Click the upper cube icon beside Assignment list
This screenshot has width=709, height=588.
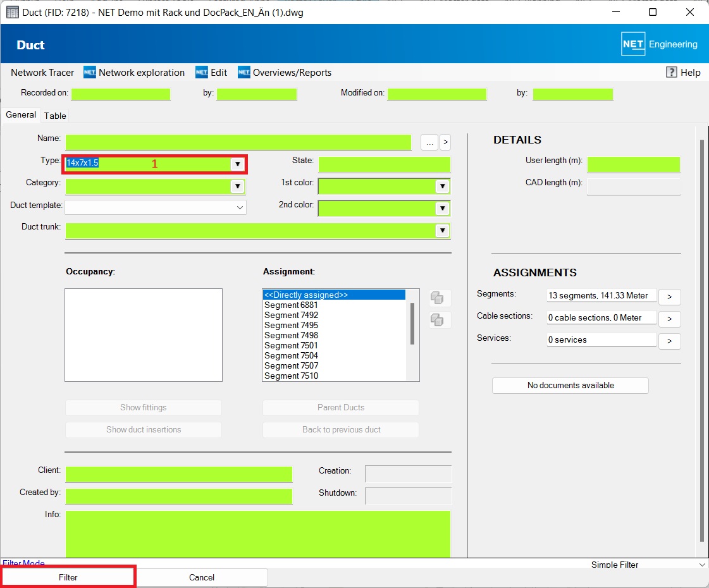click(436, 297)
